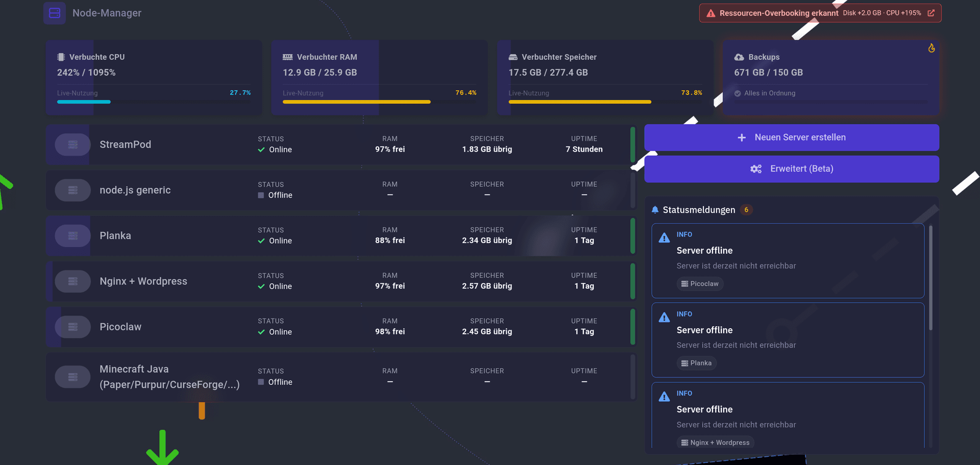Create a new server with Neuen Server erstellen
The width and height of the screenshot is (980, 465).
pyautogui.click(x=792, y=138)
